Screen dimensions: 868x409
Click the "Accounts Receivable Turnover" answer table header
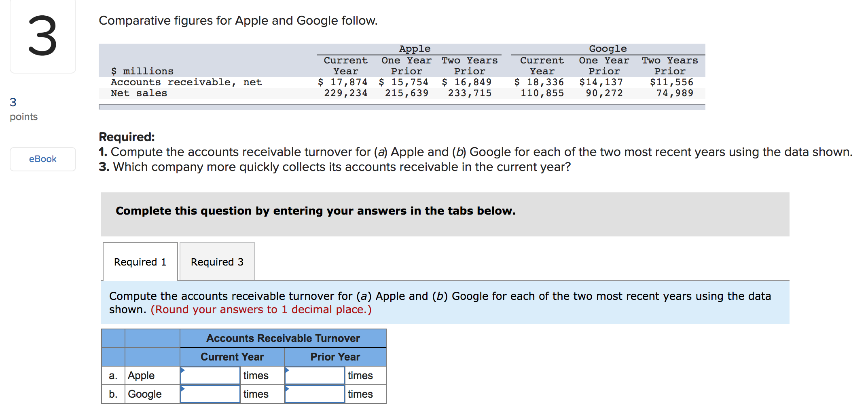283,338
